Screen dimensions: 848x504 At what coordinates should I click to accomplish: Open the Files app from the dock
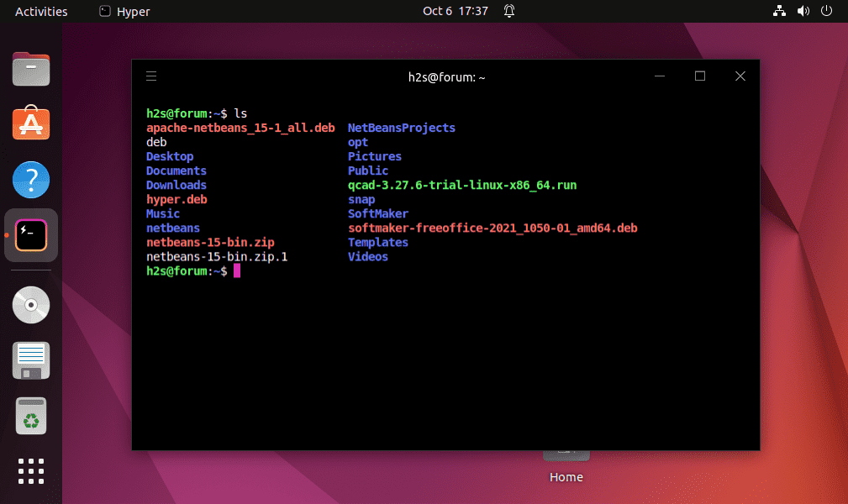(x=31, y=69)
